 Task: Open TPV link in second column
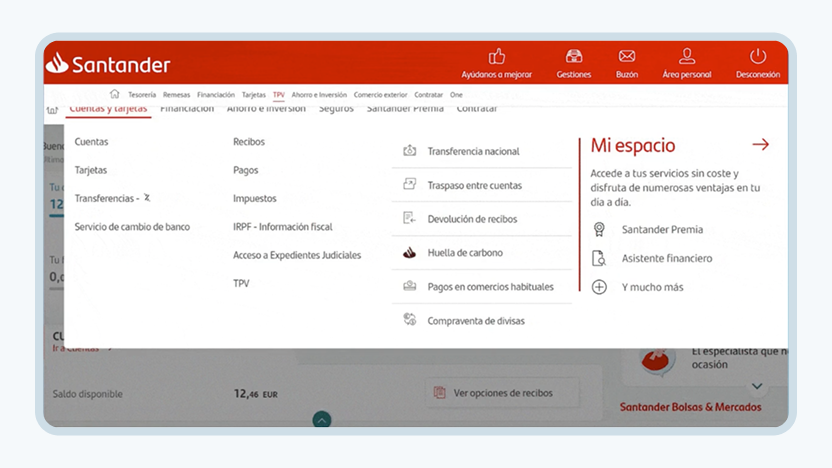241,283
